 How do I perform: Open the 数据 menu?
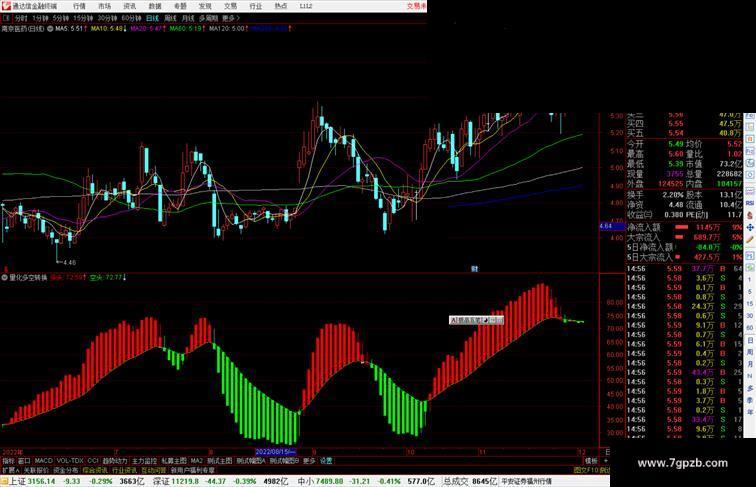pyautogui.click(x=155, y=6)
